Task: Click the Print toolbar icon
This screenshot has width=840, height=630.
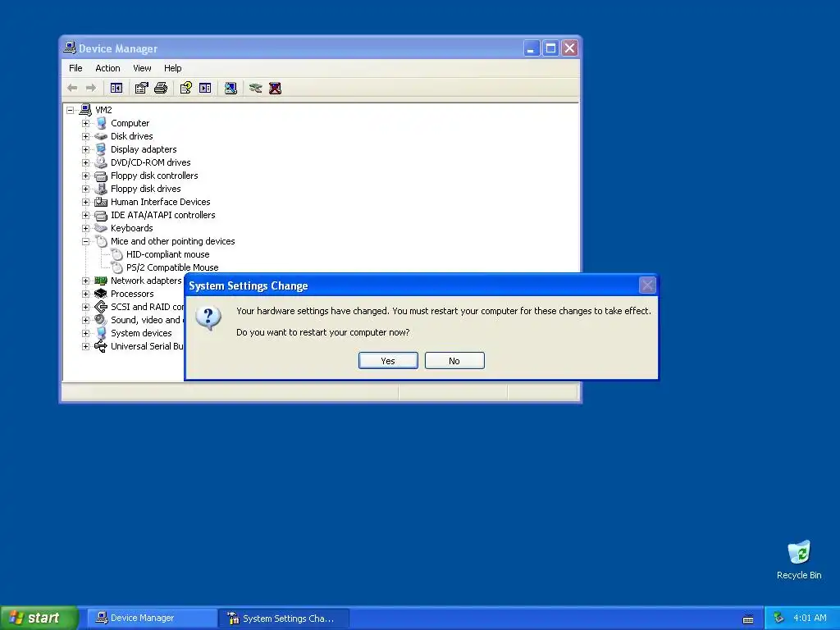Action: coord(161,88)
